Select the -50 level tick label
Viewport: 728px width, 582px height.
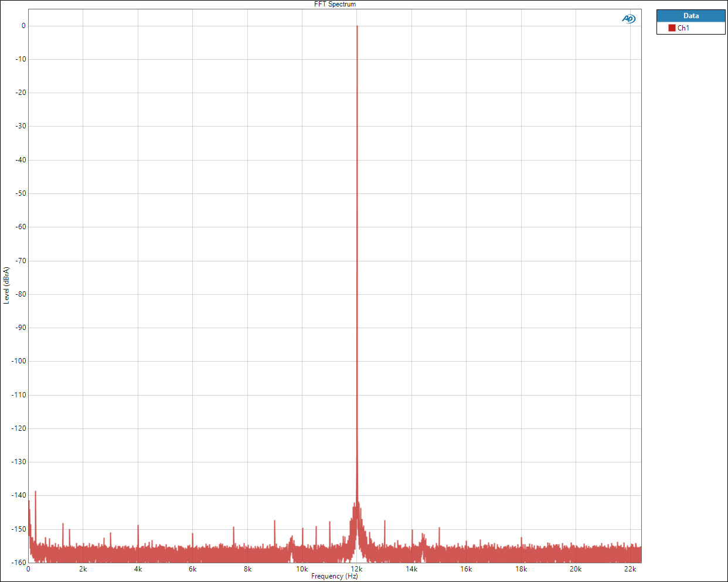pos(21,193)
